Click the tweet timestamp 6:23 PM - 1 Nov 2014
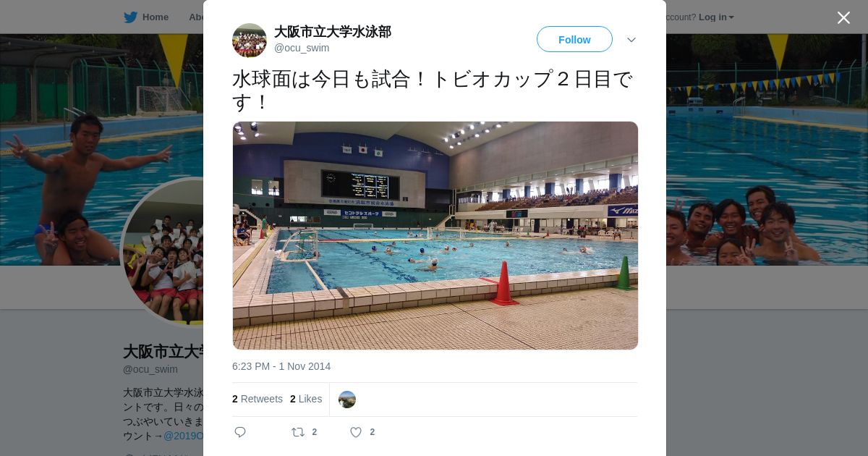 (x=281, y=366)
